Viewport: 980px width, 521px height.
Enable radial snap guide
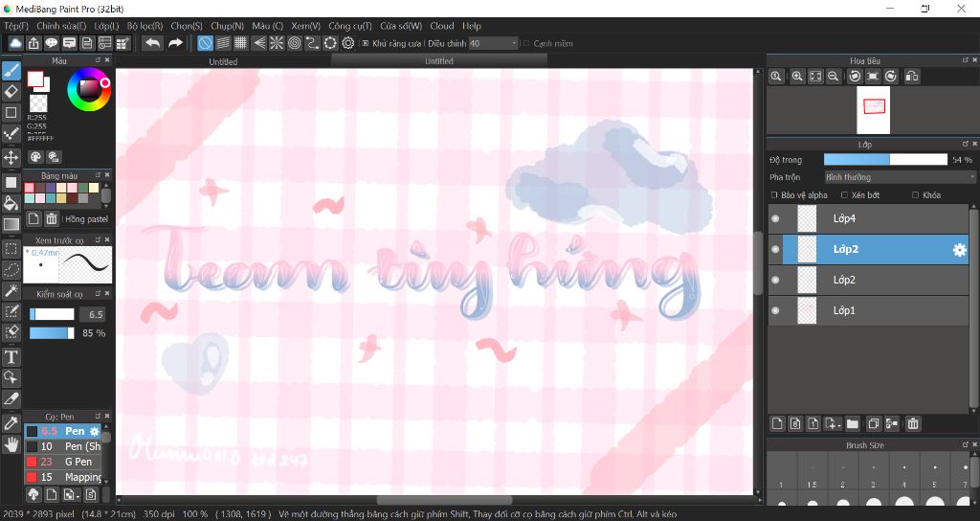pyautogui.click(x=277, y=43)
